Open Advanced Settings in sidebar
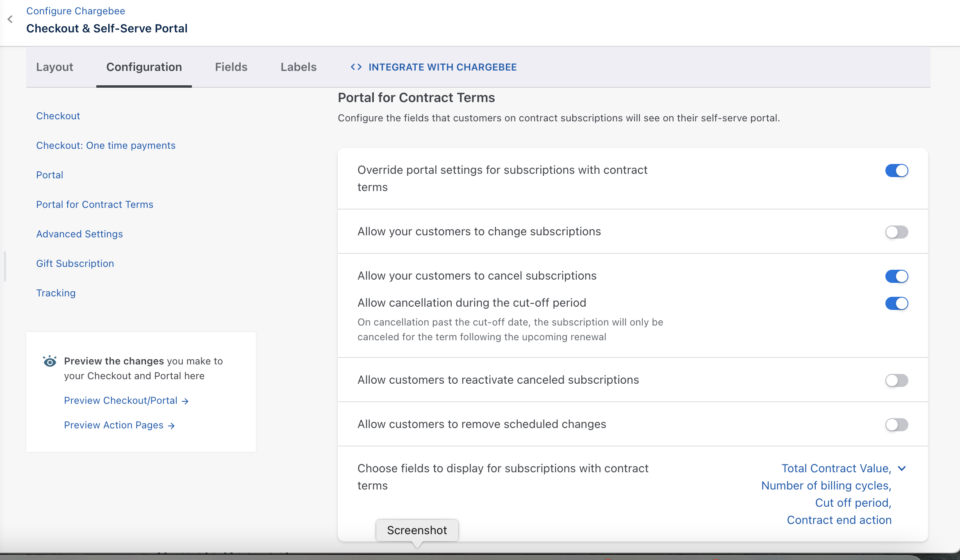 80,234
